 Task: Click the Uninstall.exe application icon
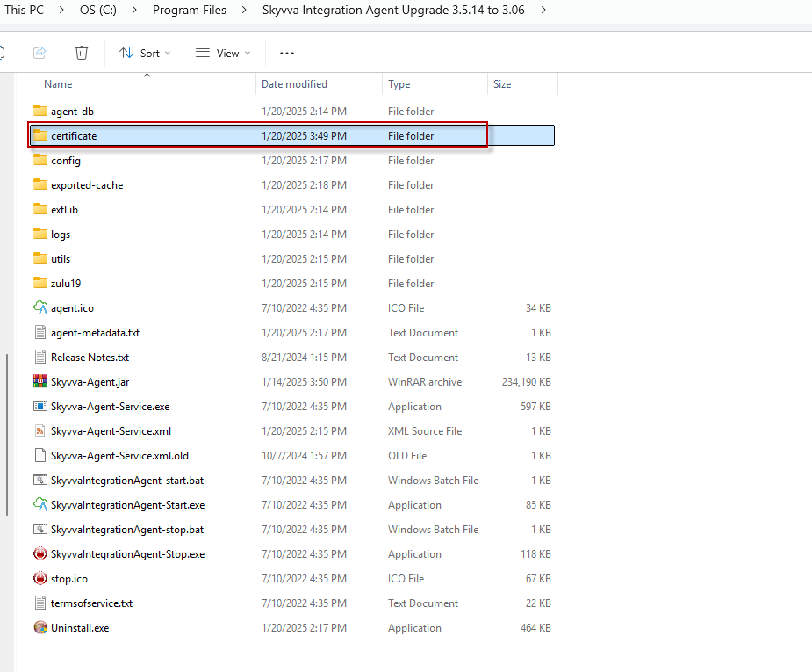tap(40, 628)
